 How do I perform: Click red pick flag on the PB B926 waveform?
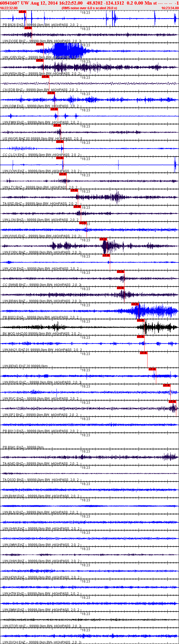(23, 12)
